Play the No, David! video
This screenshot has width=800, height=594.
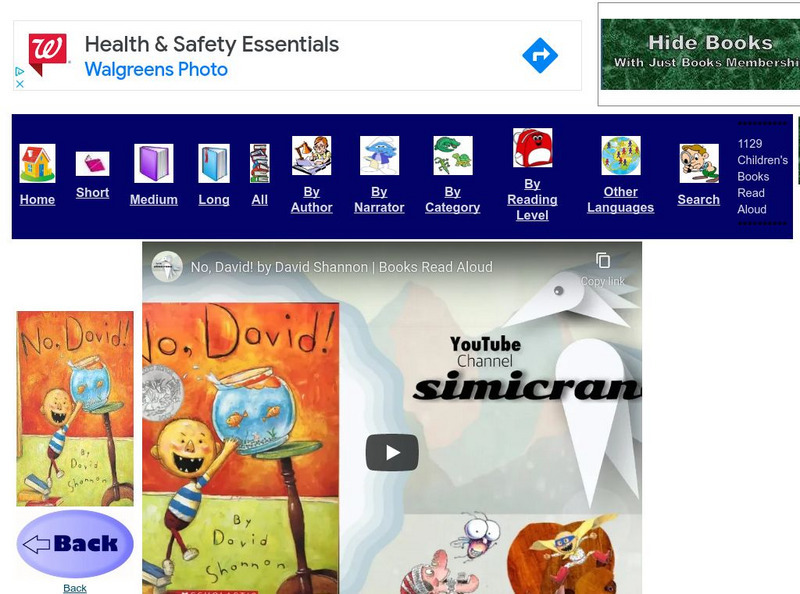click(x=392, y=453)
